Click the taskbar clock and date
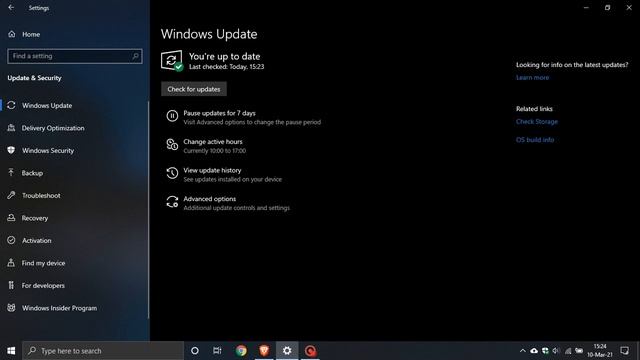Viewport: 640px width, 360px height. (x=600, y=351)
